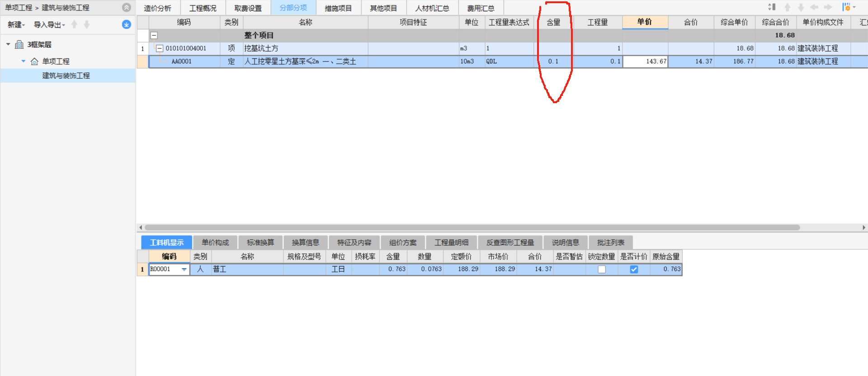The height and width of the screenshot is (376, 868).
Task: Open the 反查图形工程量 bottom tab
Action: (510, 243)
